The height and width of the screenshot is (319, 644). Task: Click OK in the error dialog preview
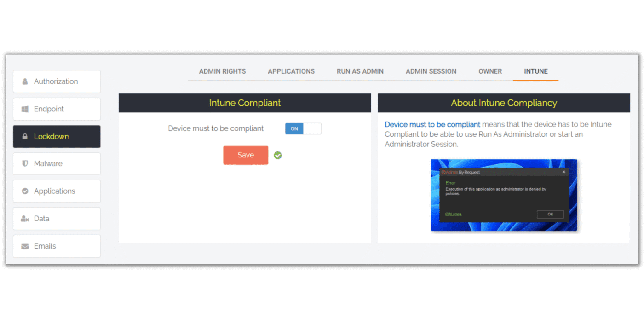coord(550,214)
